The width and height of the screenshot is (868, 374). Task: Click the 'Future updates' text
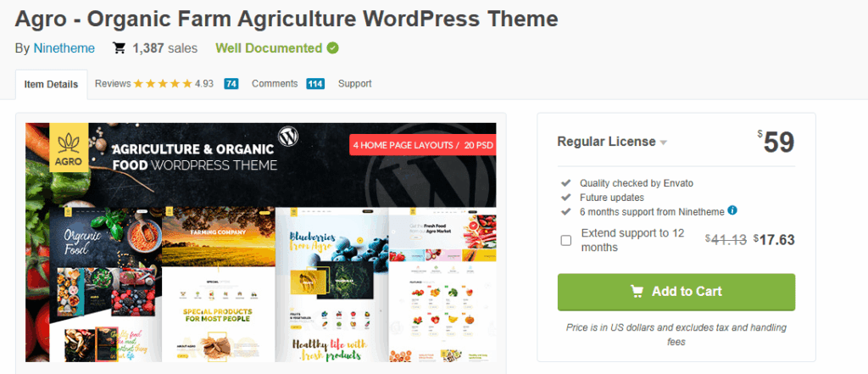pos(612,198)
